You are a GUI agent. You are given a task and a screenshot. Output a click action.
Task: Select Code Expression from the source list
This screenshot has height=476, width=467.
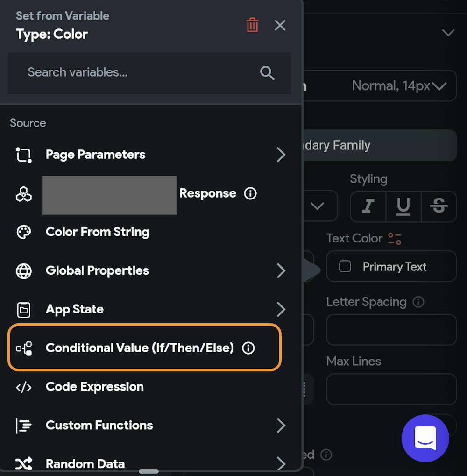[x=94, y=386]
